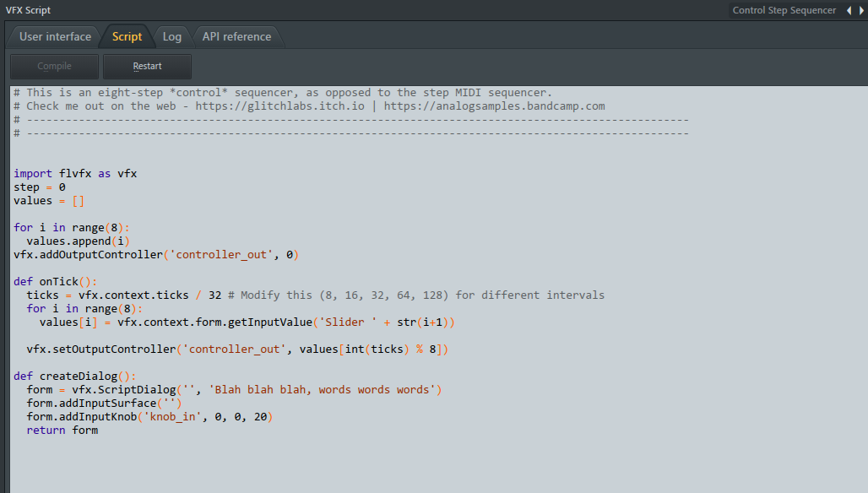
Task: Open the Log tab
Action: click(x=171, y=36)
